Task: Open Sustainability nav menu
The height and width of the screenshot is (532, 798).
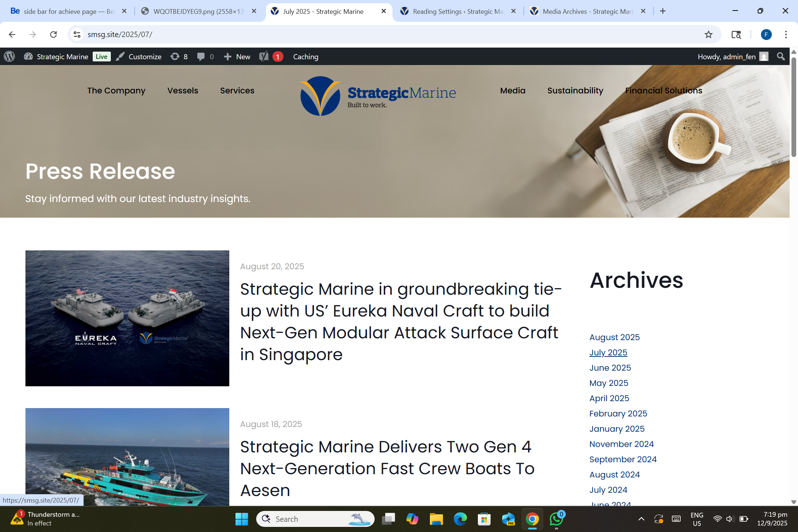Action: click(x=575, y=90)
